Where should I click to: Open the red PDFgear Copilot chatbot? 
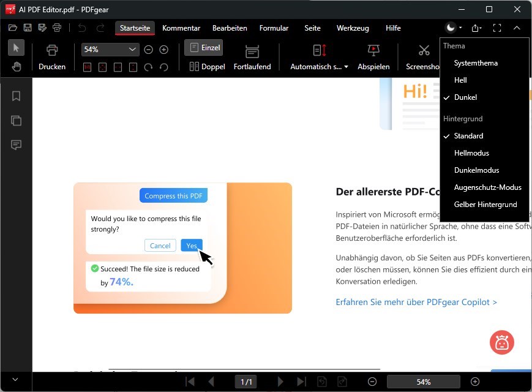[x=502, y=342]
